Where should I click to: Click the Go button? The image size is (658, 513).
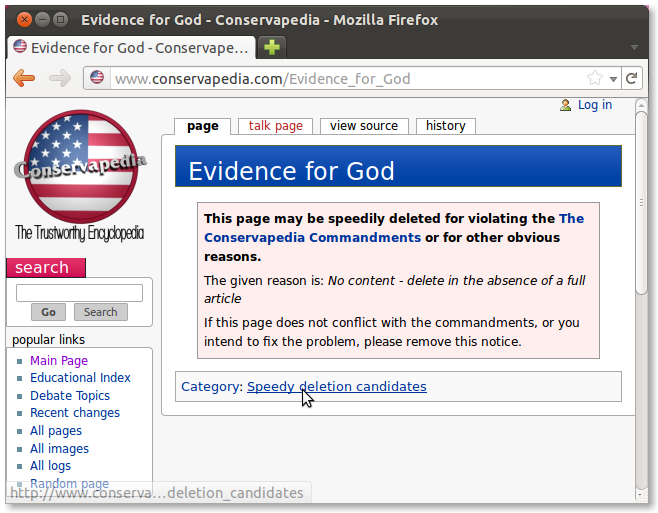coord(48,312)
